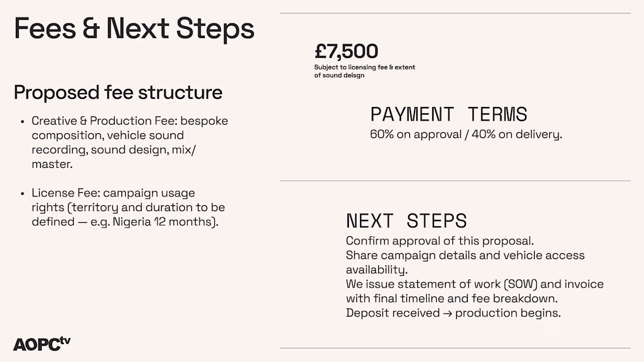
Task: Click the "statement of work (SOW)" sentence
Action: click(x=474, y=291)
